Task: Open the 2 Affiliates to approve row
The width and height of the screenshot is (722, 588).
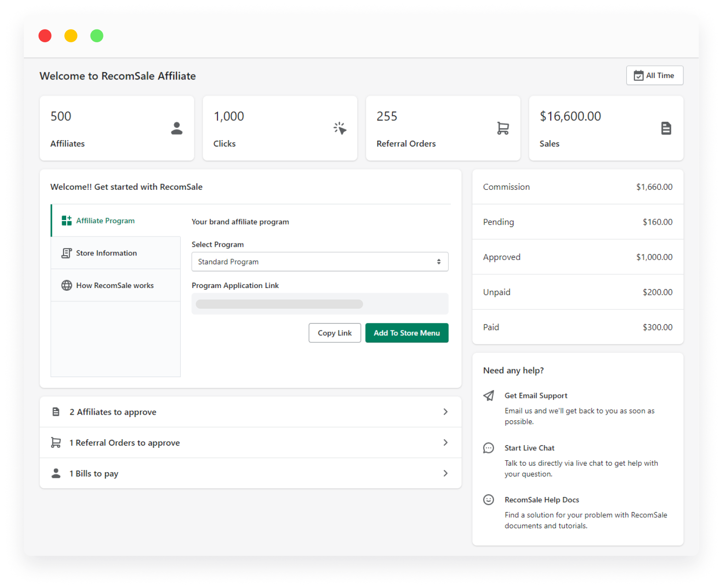Action: pos(250,412)
